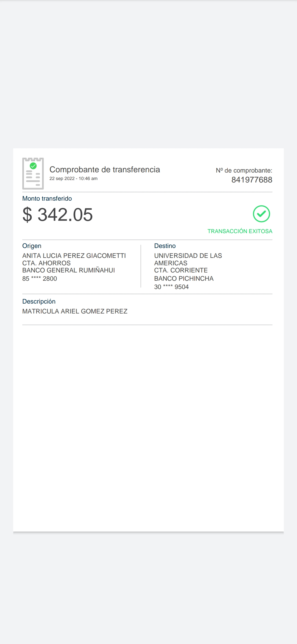Viewport: 297px width, 644px height.
Task: Click the TRANSACCIÓN EXITOSA status text
Action: pyautogui.click(x=240, y=231)
